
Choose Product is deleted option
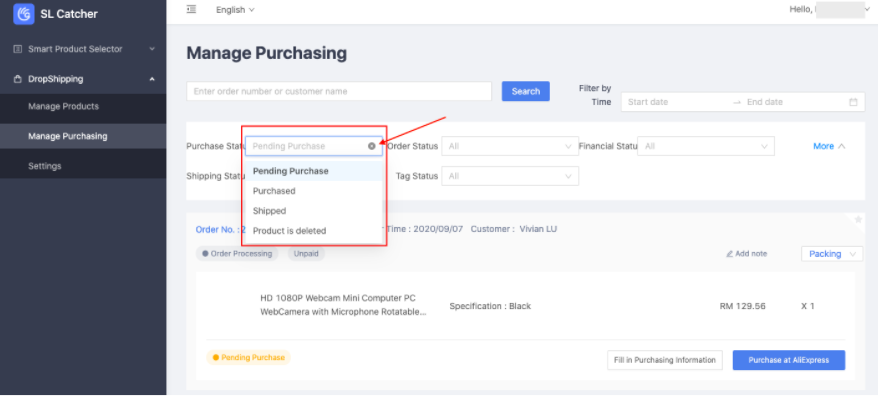pos(314,231)
